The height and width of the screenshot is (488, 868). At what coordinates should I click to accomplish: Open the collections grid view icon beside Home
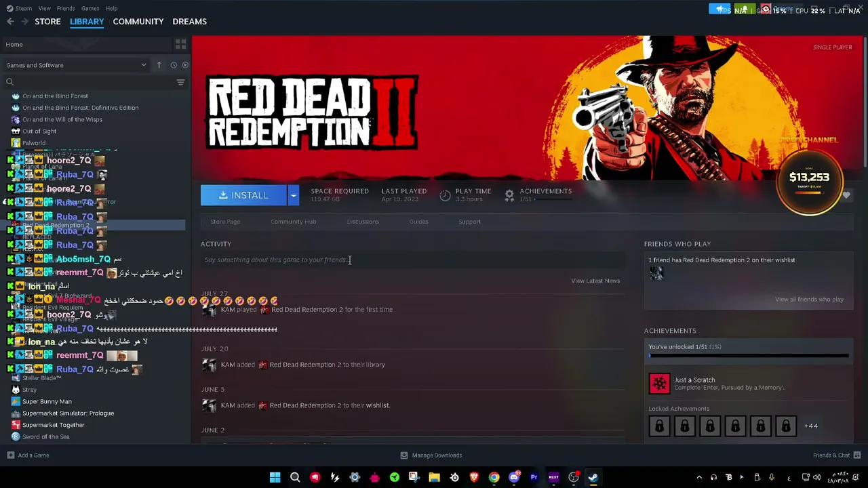180,44
